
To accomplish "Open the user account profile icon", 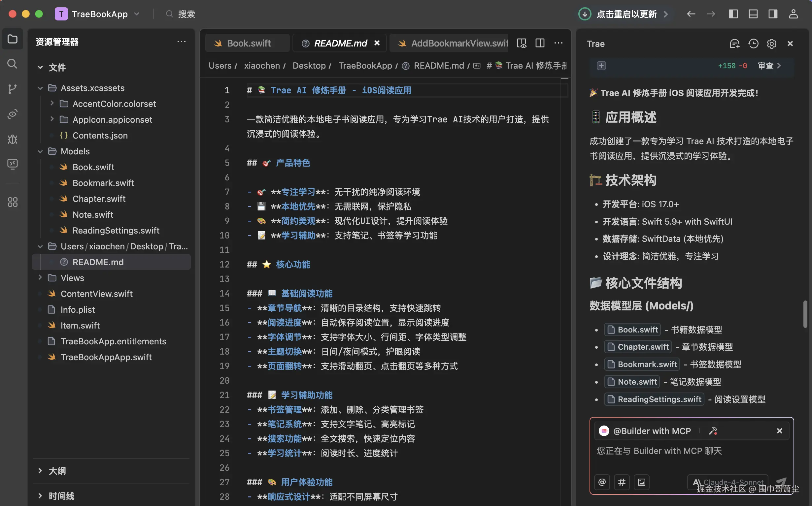I will tap(793, 14).
